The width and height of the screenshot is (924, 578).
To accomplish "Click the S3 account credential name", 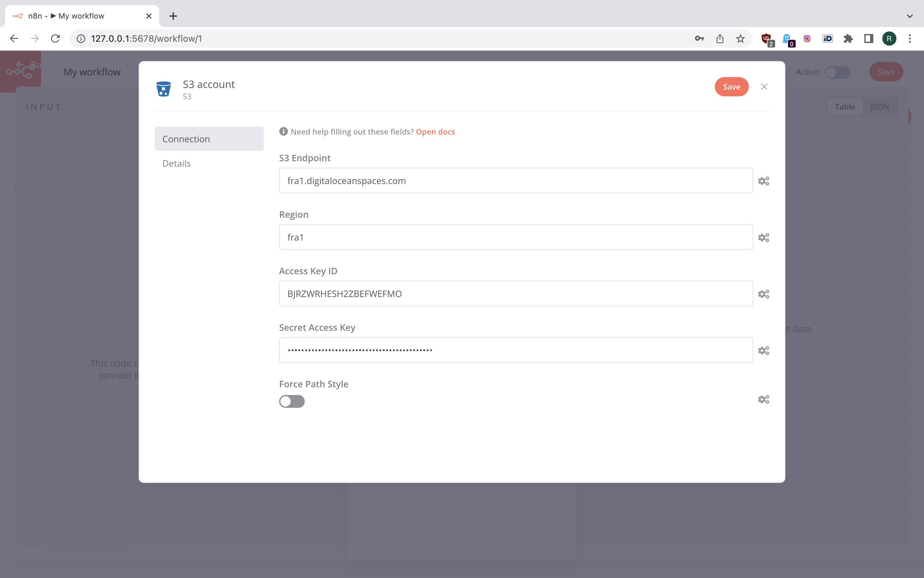I will (x=209, y=84).
